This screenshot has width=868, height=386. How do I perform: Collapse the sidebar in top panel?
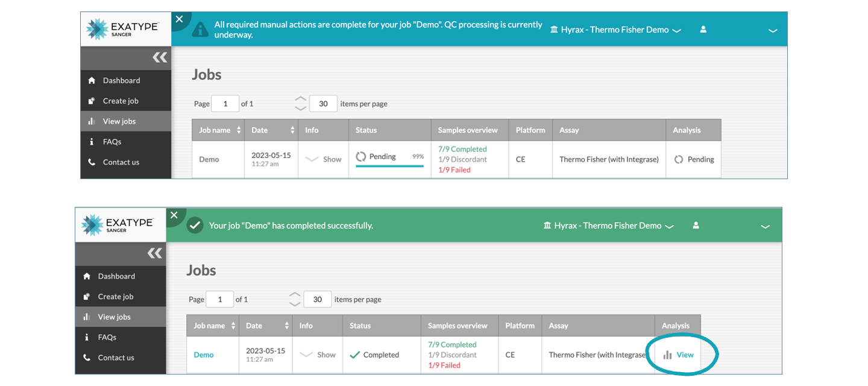[160, 58]
